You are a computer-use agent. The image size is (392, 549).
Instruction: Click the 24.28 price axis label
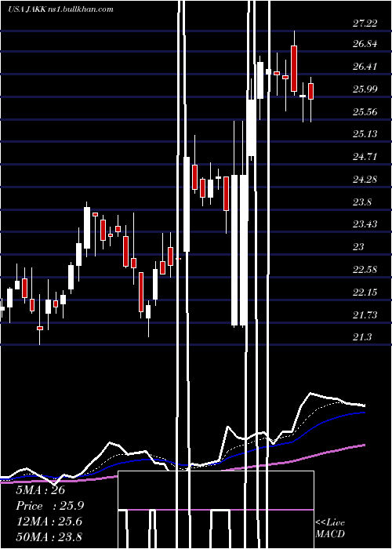point(365,180)
